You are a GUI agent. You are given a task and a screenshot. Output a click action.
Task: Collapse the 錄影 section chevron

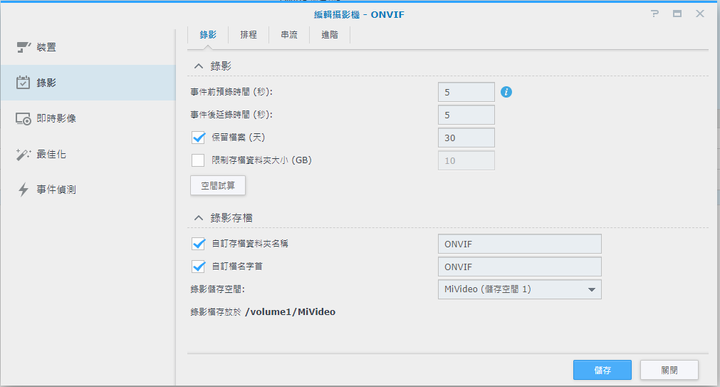click(198, 66)
